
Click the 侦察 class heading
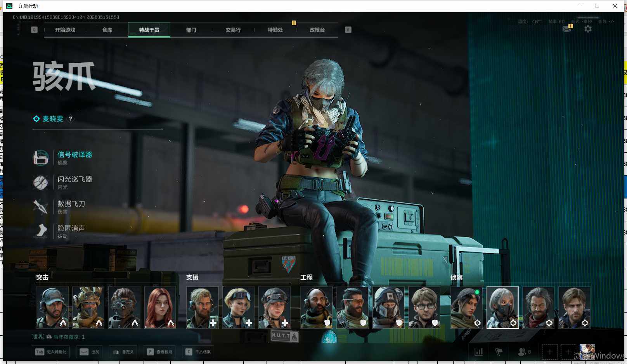(x=457, y=278)
